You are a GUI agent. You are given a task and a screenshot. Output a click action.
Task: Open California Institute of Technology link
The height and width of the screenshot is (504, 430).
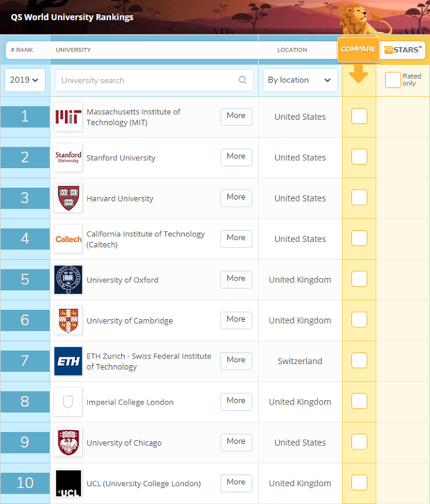tap(146, 239)
